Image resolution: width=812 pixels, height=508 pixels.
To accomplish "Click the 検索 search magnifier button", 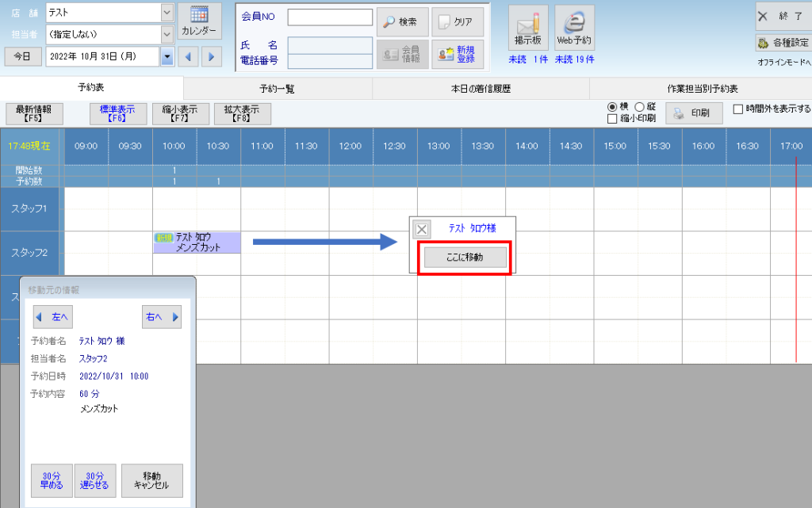I will click(x=402, y=22).
